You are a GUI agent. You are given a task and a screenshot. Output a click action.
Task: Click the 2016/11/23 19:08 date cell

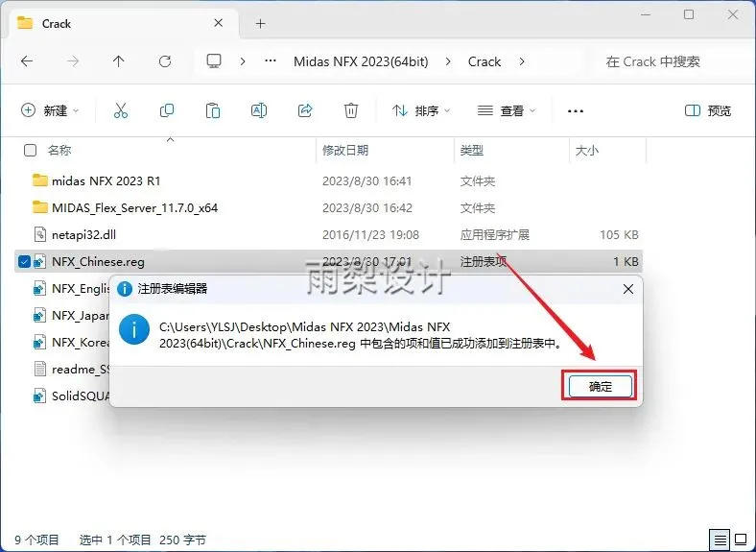coord(370,235)
